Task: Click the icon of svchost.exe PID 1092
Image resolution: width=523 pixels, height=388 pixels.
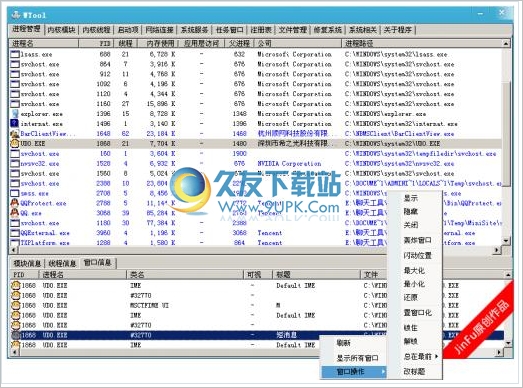Action: click(15, 84)
